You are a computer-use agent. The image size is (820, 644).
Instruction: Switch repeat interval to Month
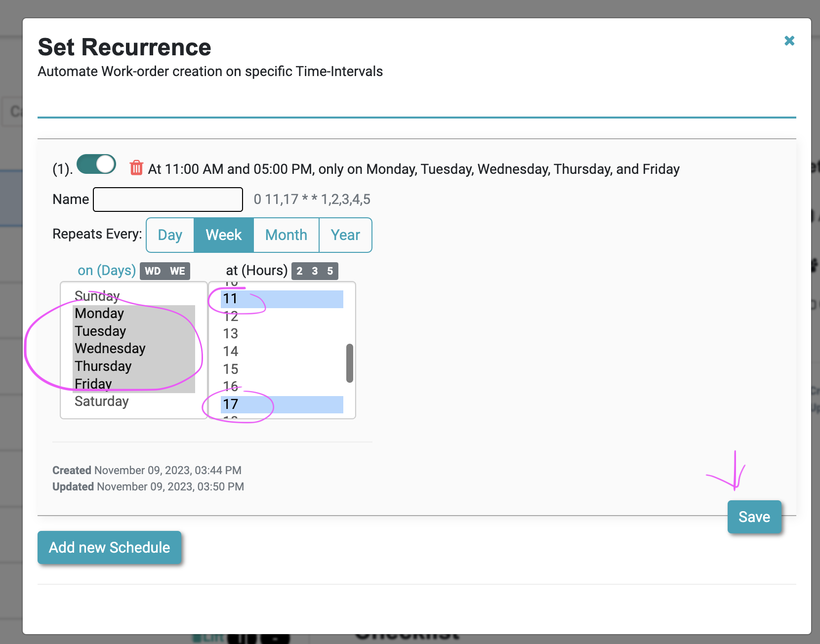286,235
